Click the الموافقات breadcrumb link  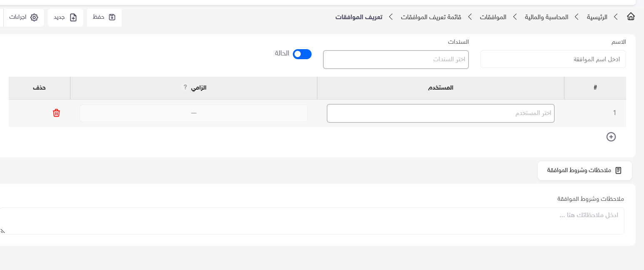click(493, 17)
